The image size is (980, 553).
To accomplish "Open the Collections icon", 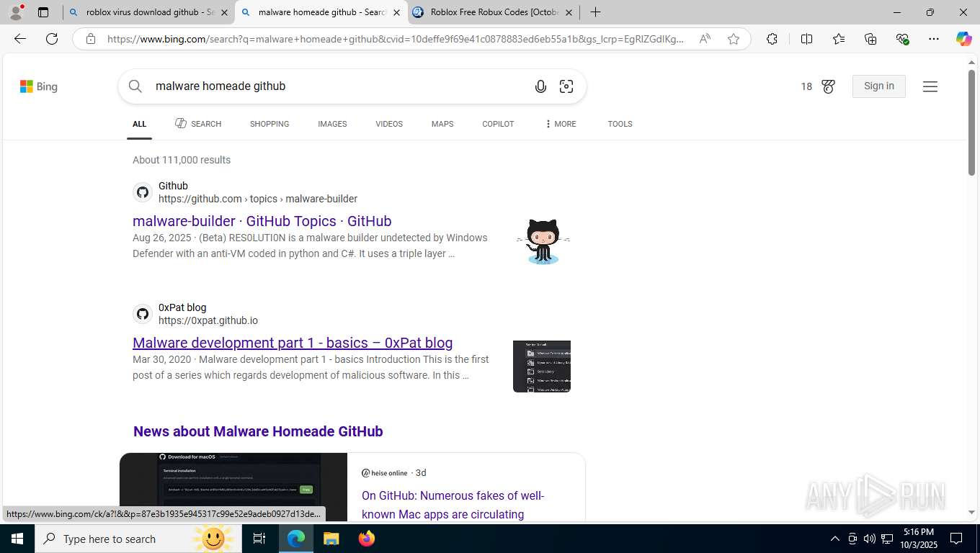I will coord(870,39).
